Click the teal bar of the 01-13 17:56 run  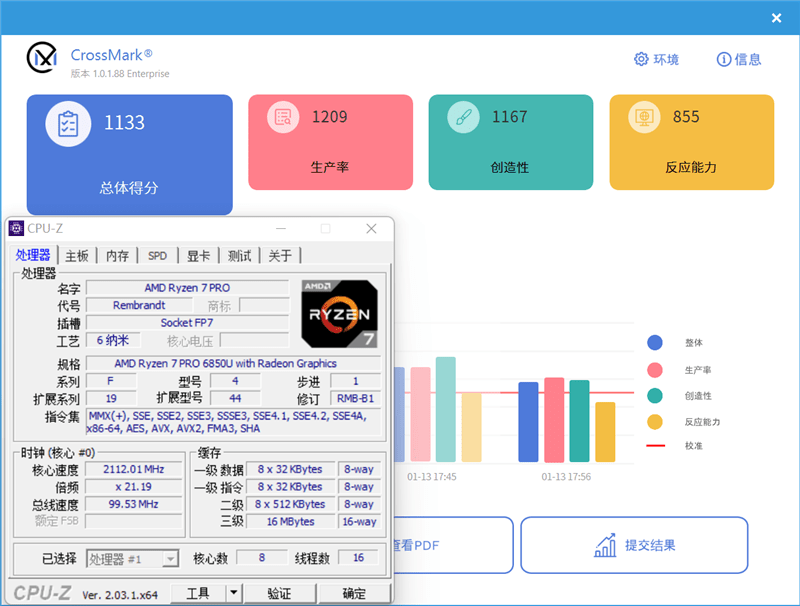[579, 421]
